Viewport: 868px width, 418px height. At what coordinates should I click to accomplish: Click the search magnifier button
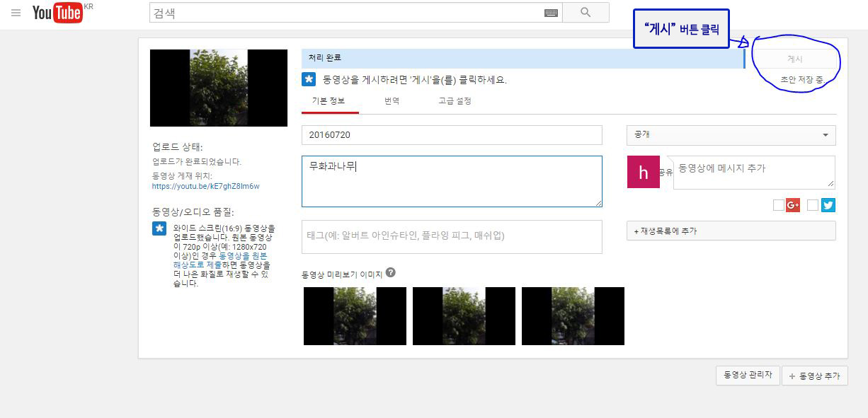tap(586, 13)
